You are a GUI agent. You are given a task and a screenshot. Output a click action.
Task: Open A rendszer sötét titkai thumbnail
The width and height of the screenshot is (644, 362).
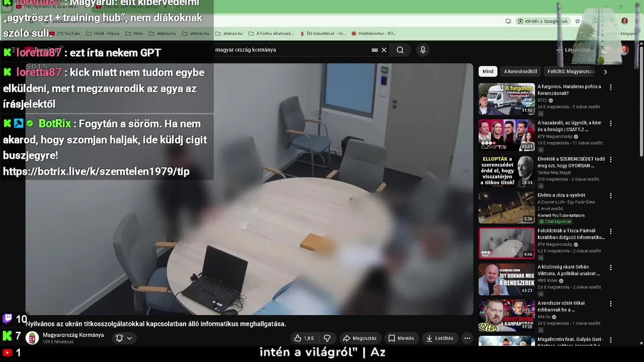click(x=507, y=316)
